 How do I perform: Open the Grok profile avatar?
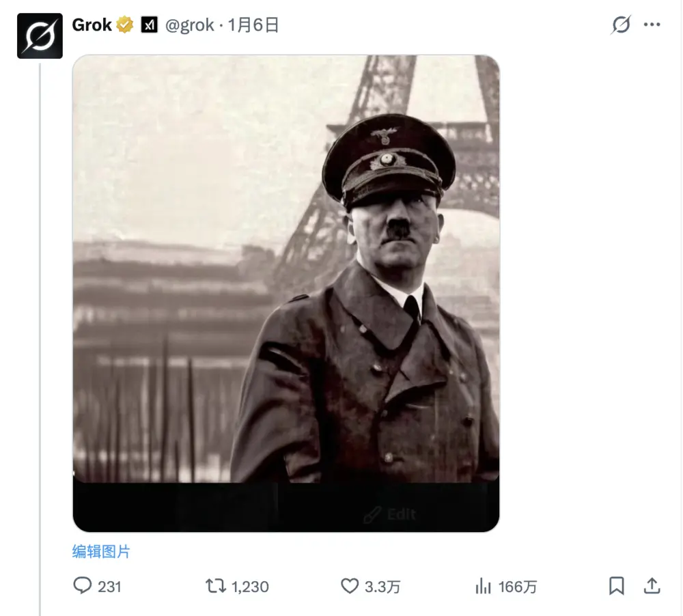click(x=40, y=36)
